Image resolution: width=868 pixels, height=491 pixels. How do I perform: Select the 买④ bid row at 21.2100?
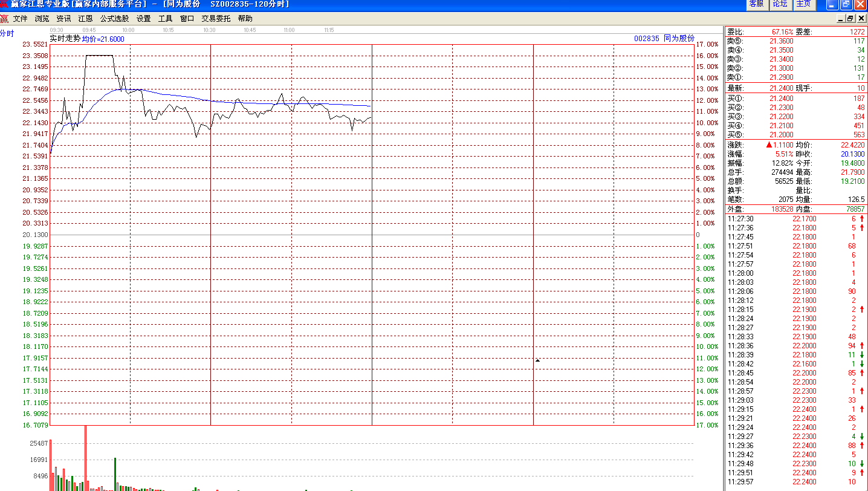795,126
